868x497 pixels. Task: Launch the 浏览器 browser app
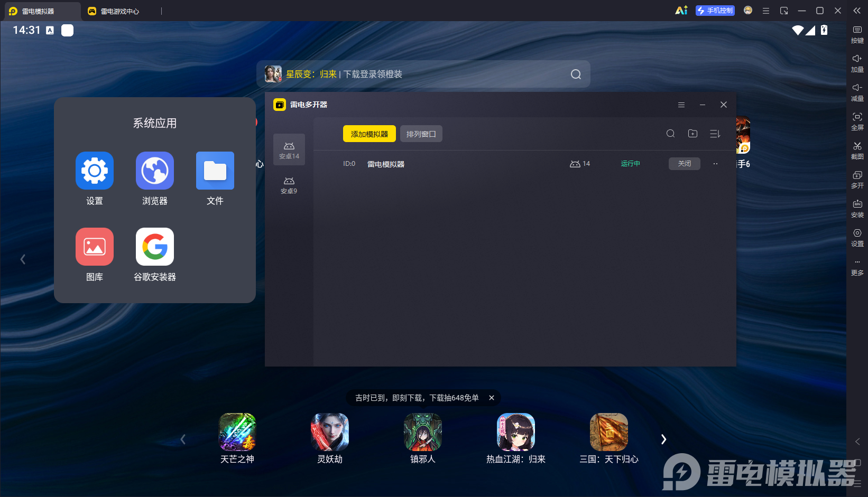pos(155,179)
